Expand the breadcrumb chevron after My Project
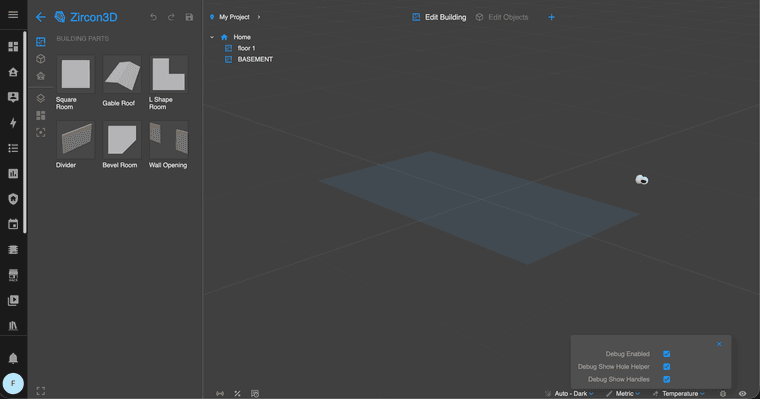This screenshot has height=399, width=760. pos(259,17)
